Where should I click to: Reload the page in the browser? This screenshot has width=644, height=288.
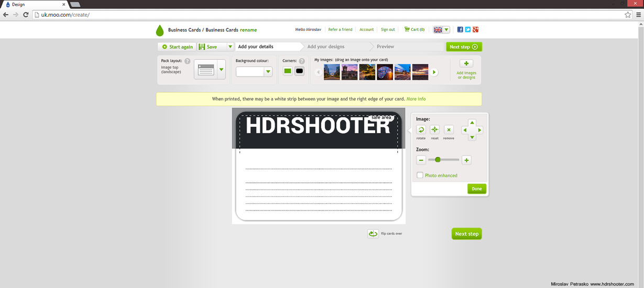tap(26, 15)
